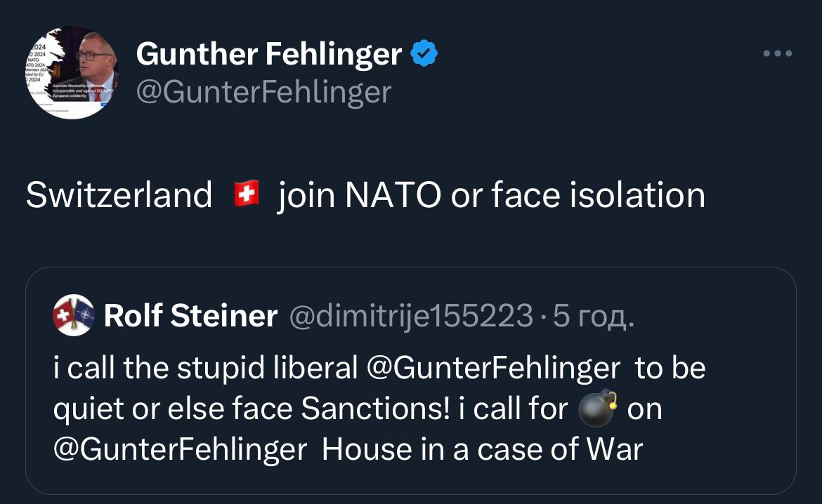Click the word "Switzerland" in the tweet
The width and height of the screenshot is (822, 504).
point(119,194)
